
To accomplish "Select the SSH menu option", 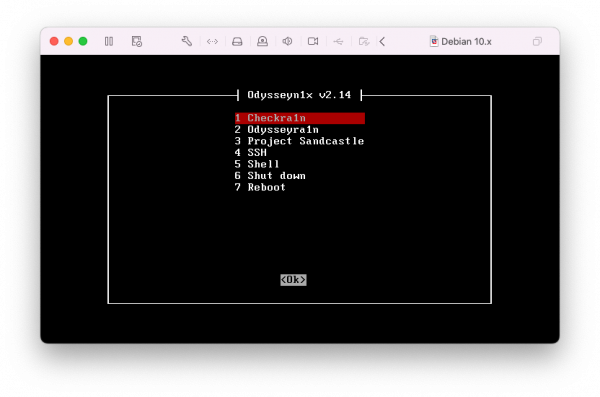I will coord(251,153).
